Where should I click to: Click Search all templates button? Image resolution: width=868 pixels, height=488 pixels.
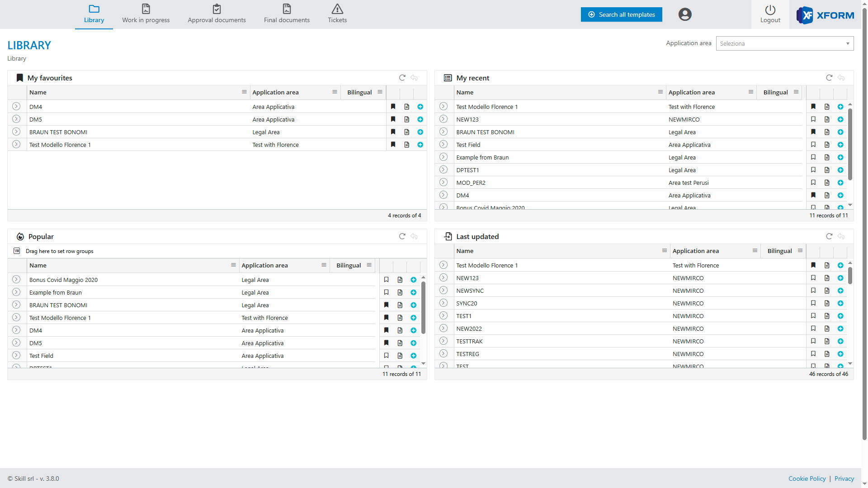(622, 14)
